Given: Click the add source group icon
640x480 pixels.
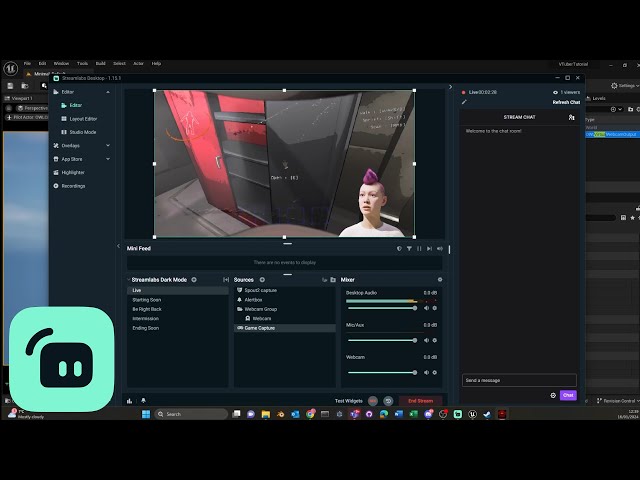Looking at the screenshot, I should click(x=325, y=280).
